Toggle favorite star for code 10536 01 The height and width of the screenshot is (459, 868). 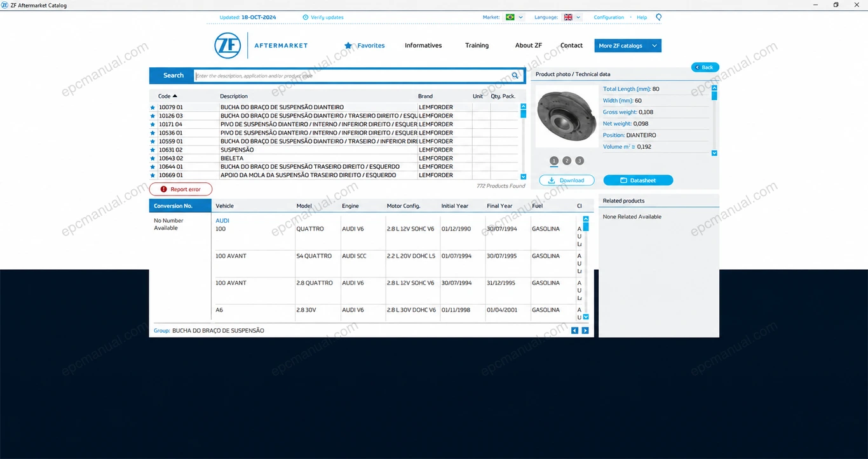(x=153, y=133)
